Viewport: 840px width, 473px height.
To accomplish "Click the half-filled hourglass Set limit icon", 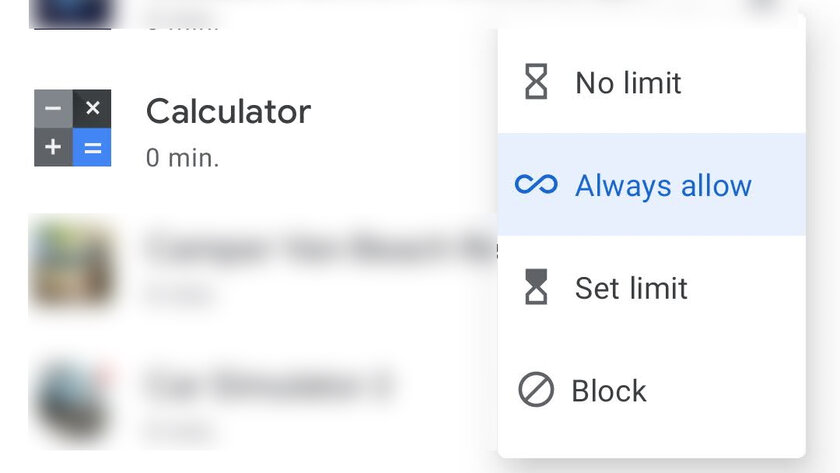I will coord(536,287).
